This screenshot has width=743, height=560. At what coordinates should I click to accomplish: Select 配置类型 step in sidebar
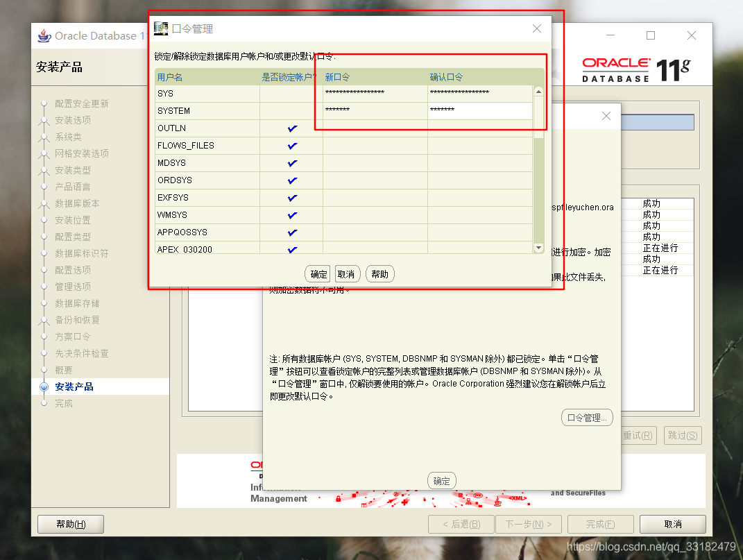(x=73, y=237)
